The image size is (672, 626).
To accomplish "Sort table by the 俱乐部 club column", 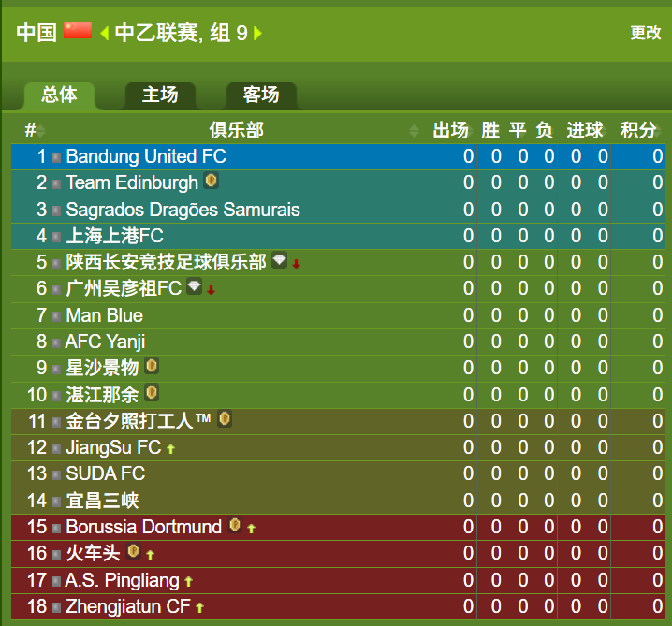I will click(237, 130).
